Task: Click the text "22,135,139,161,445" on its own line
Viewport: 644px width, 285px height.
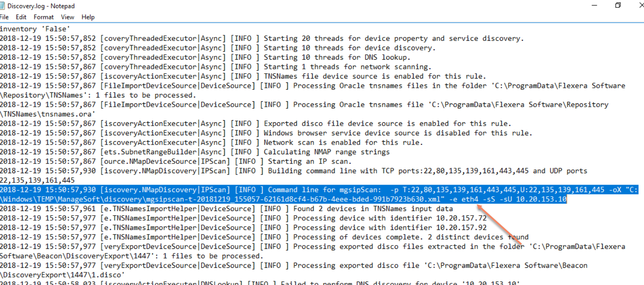Action: [37, 180]
